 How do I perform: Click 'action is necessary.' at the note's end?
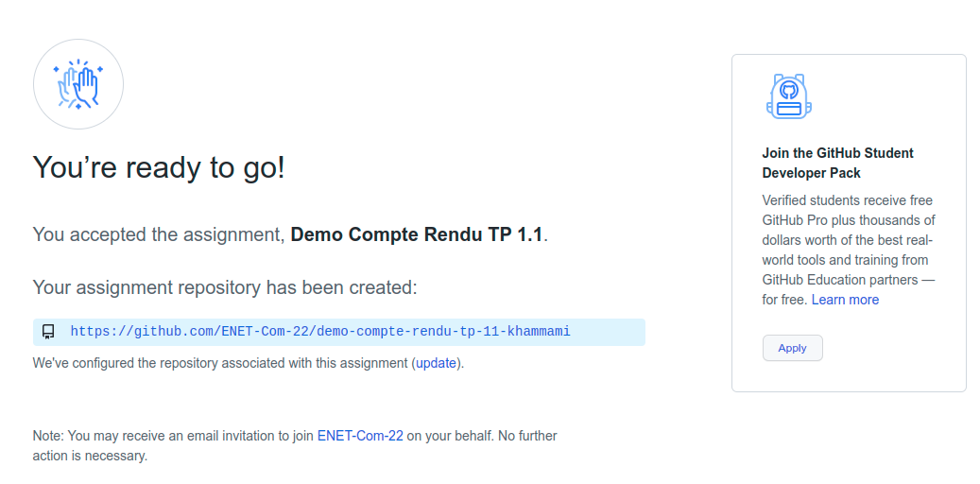(x=91, y=456)
